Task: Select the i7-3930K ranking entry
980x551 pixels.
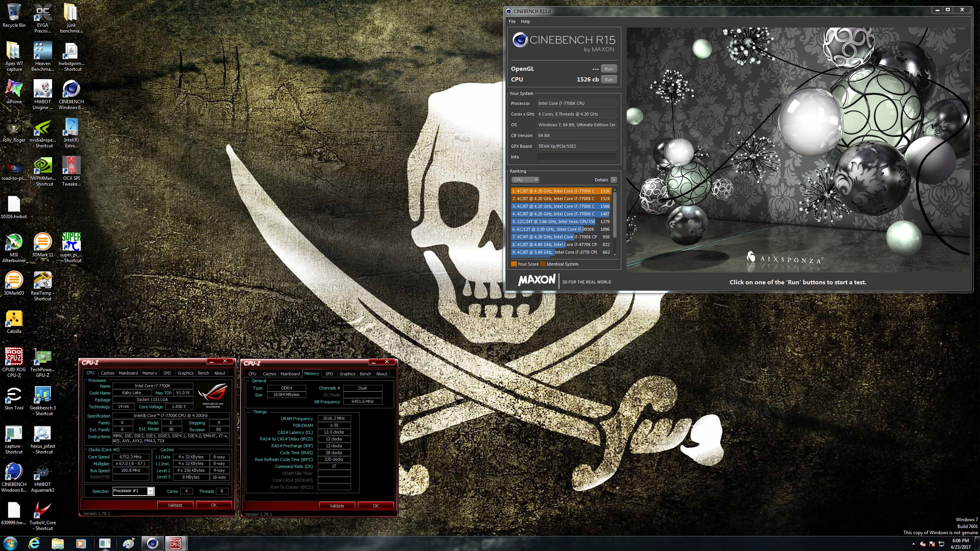Action: (x=561, y=229)
